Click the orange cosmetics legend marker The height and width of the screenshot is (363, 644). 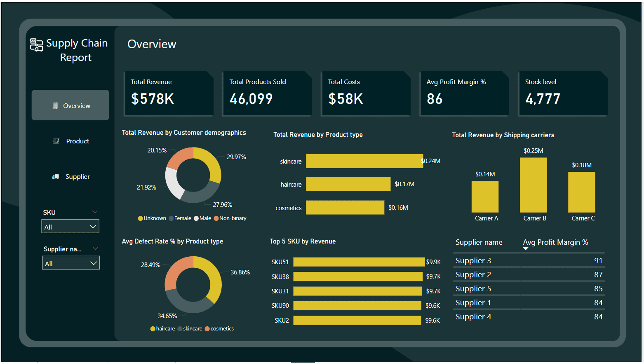click(x=207, y=329)
